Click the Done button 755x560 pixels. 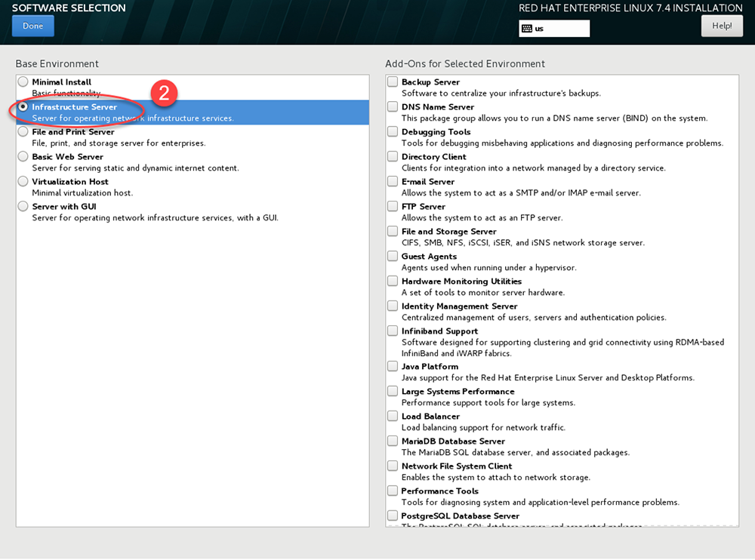[32, 26]
